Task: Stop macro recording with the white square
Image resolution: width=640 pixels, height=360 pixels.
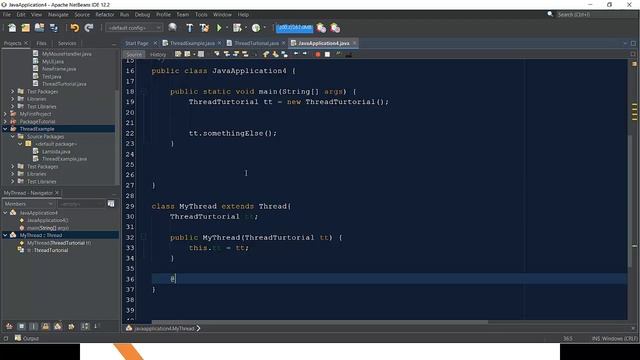Action: (x=327, y=54)
